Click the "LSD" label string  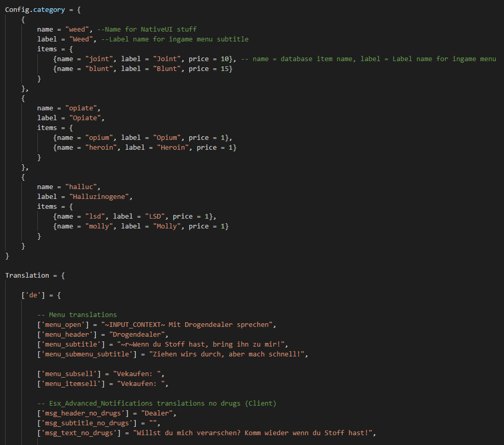click(155, 217)
